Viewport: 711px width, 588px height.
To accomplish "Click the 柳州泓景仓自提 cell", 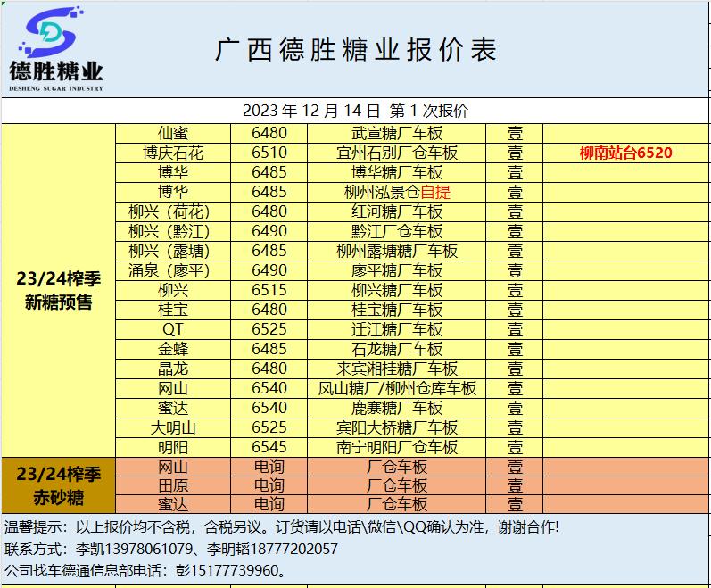I will coord(397,192).
